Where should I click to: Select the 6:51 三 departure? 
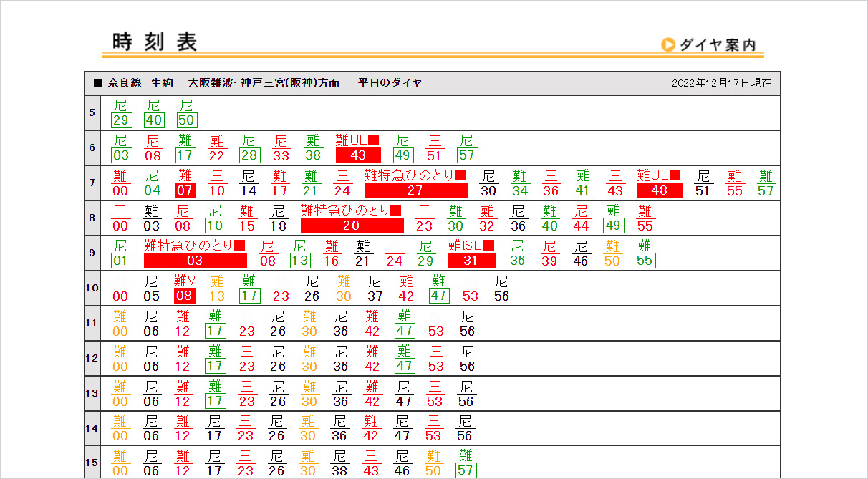(434, 155)
